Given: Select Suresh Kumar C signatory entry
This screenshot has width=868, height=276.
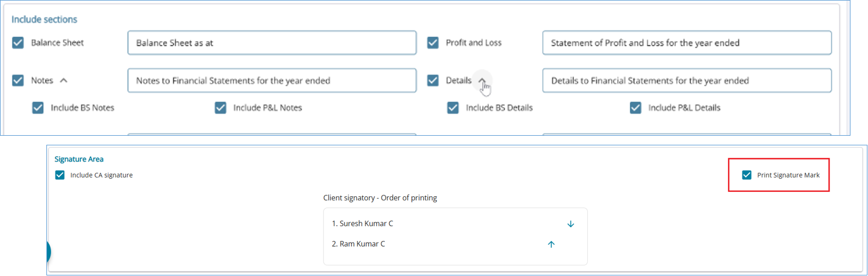Looking at the screenshot, I should coord(362,224).
